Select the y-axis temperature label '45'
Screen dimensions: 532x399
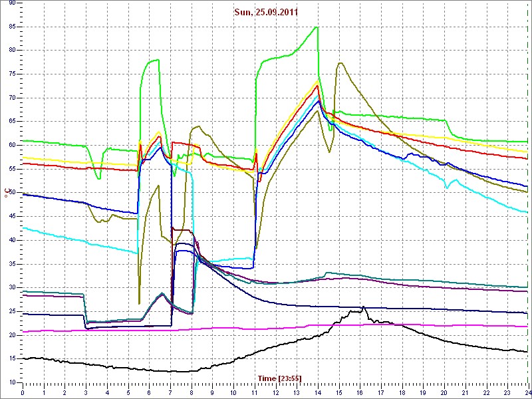pos(11,217)
